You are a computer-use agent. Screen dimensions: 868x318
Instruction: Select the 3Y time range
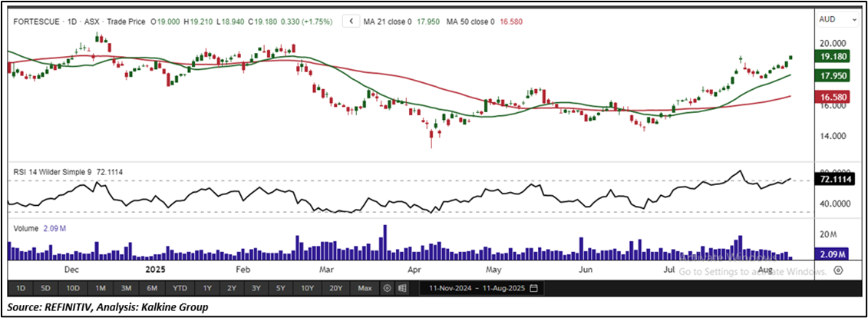(x=256, y=288)
